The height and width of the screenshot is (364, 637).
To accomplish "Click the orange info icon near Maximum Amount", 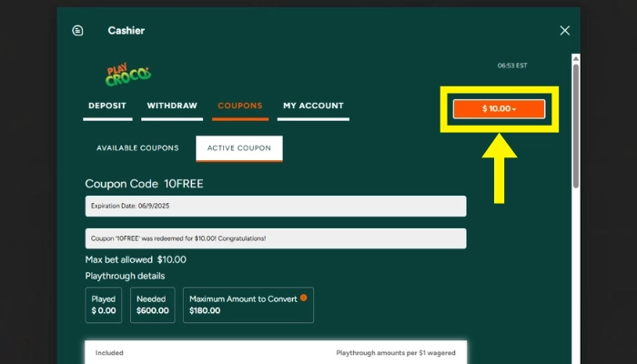I will (303, 297).
